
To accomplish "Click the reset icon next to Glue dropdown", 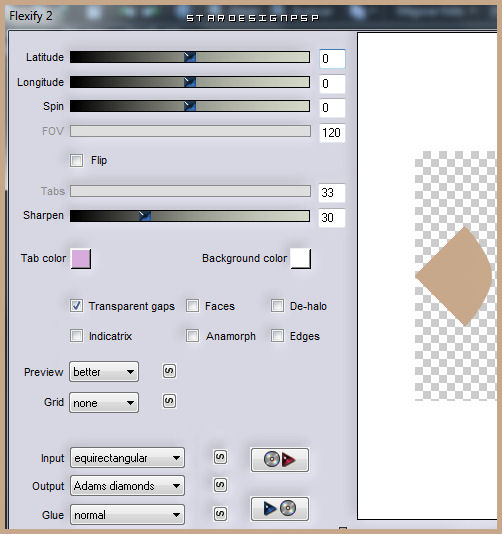I will (220, 514).
